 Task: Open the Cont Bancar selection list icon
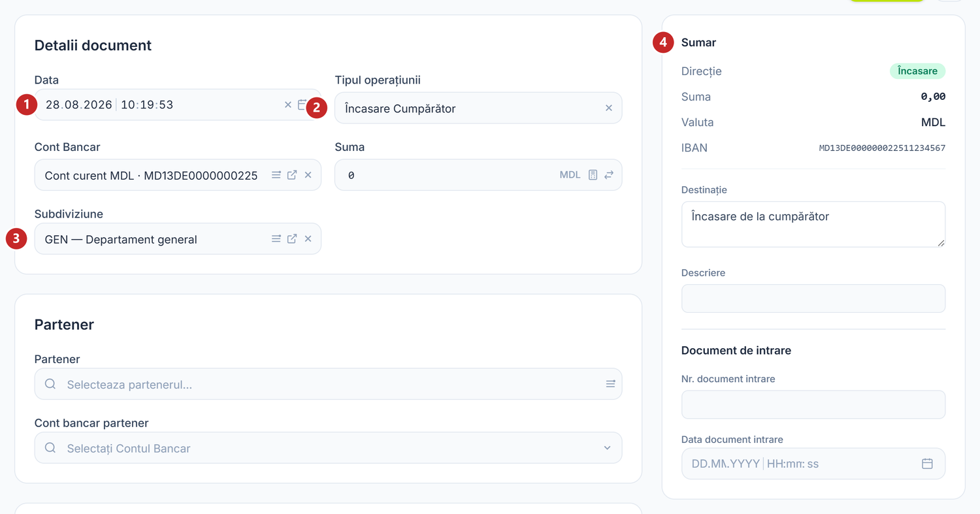tap(276, 175)
